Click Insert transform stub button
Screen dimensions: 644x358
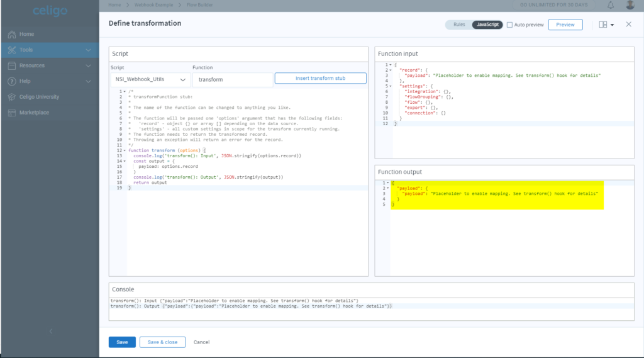320,78
